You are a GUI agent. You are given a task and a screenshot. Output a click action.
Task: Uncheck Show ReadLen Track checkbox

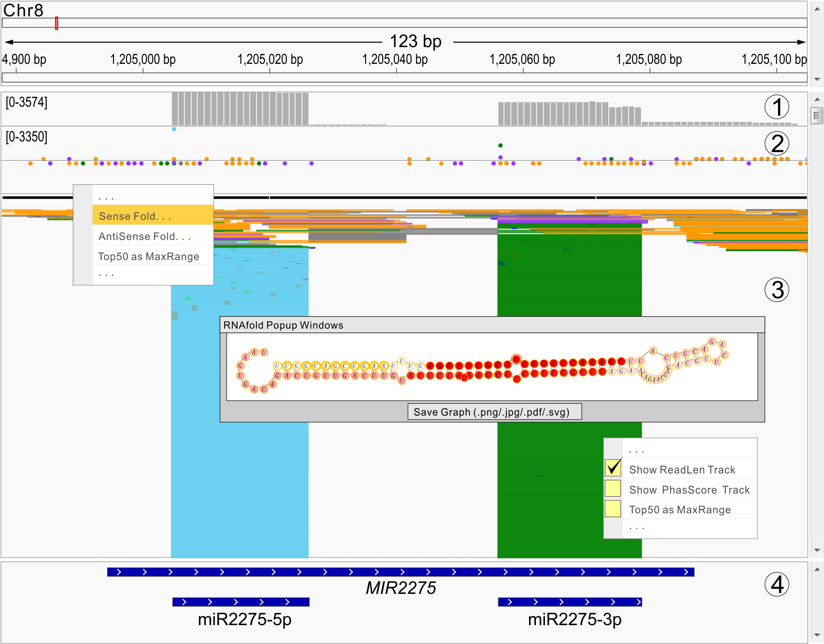(x=613, y=468)
